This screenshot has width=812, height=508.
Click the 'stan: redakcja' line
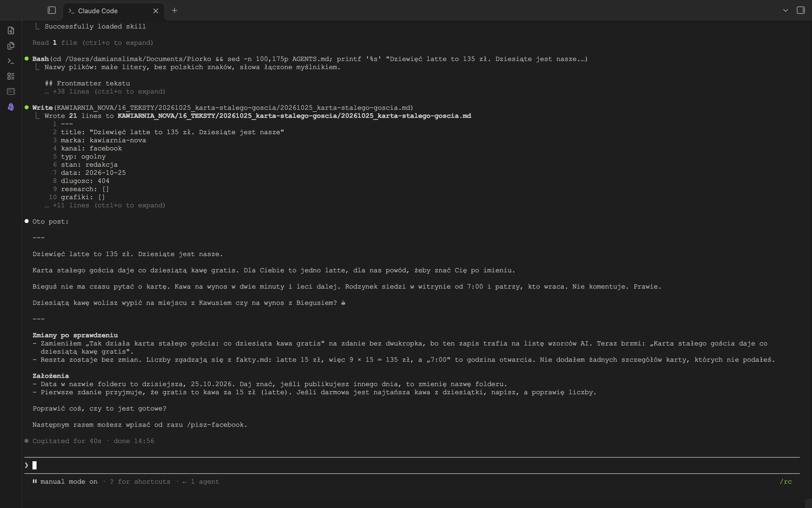(89, 165)
